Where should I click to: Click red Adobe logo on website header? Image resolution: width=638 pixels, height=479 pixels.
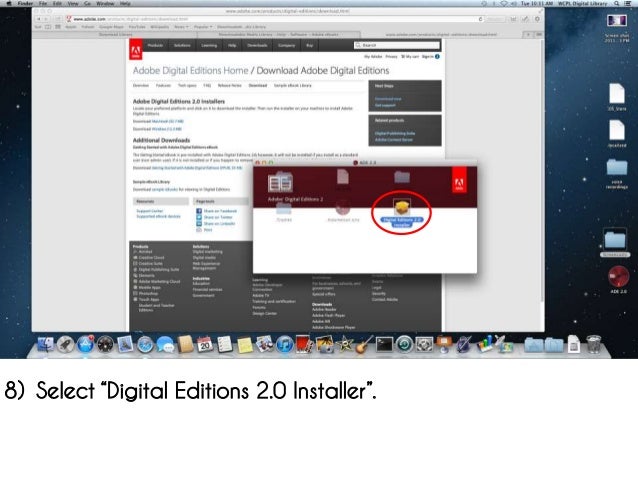(x=136, y=49)
